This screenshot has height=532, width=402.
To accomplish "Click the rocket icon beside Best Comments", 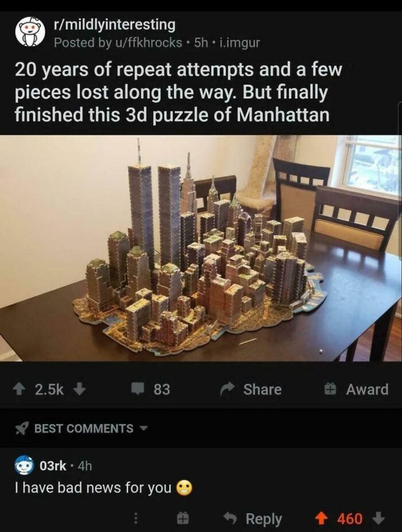I will pyautogui.click(x=22, y=429).
